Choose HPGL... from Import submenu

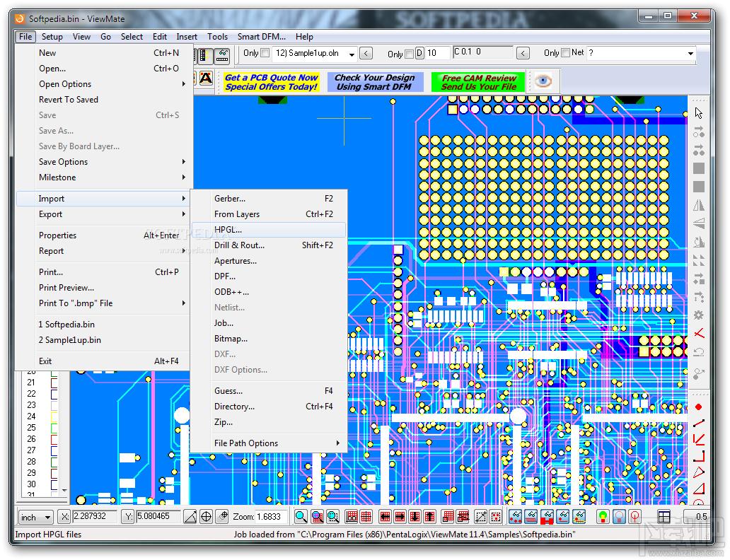(269, 230)
